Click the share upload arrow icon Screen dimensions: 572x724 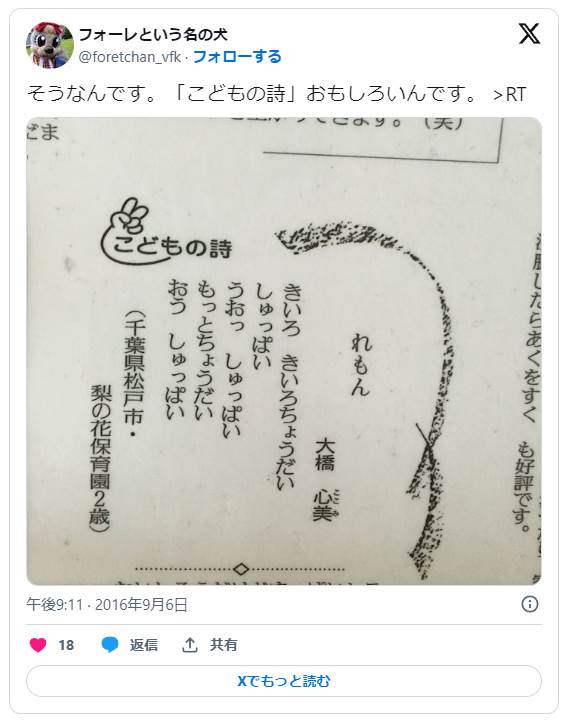[x=189, y=645]
